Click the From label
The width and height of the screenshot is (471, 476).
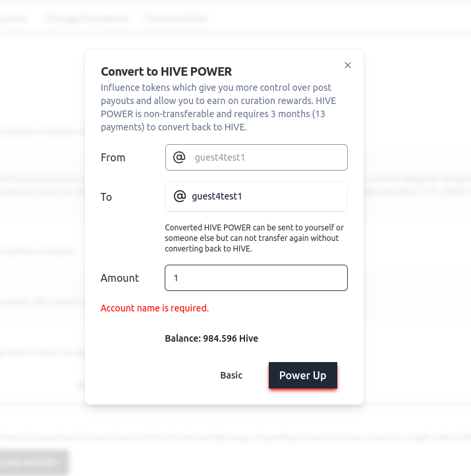(x=113, y=157)
